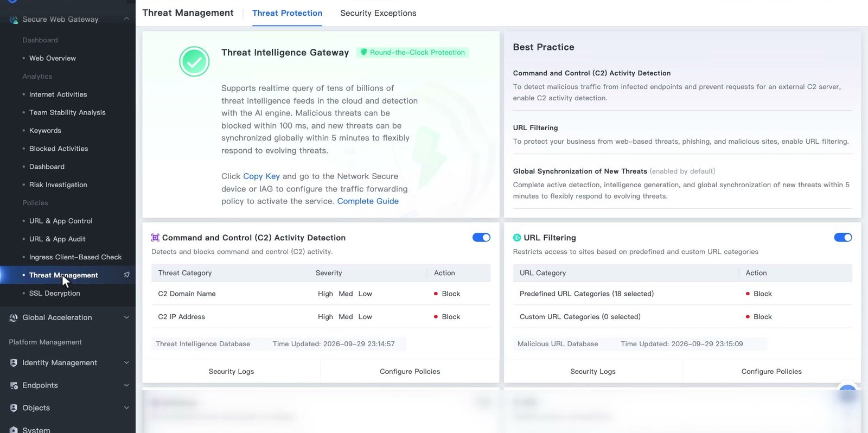Open the Complete Guide link

coord(368,201)
